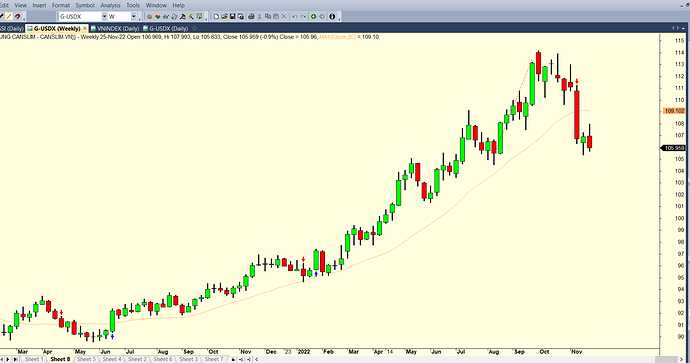Select the Sheet 1 tab
Viewport: 690px width, 363px height.
(x=34, y=359)
